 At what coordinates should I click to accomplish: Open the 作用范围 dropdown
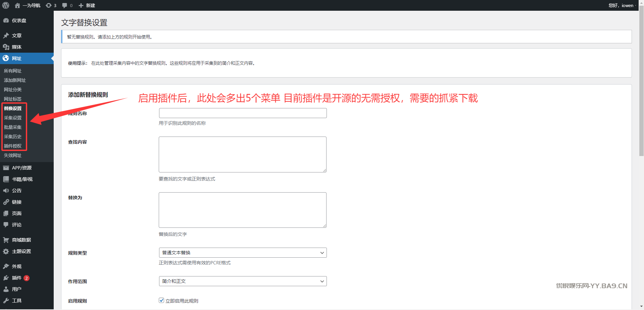point(243,281)
